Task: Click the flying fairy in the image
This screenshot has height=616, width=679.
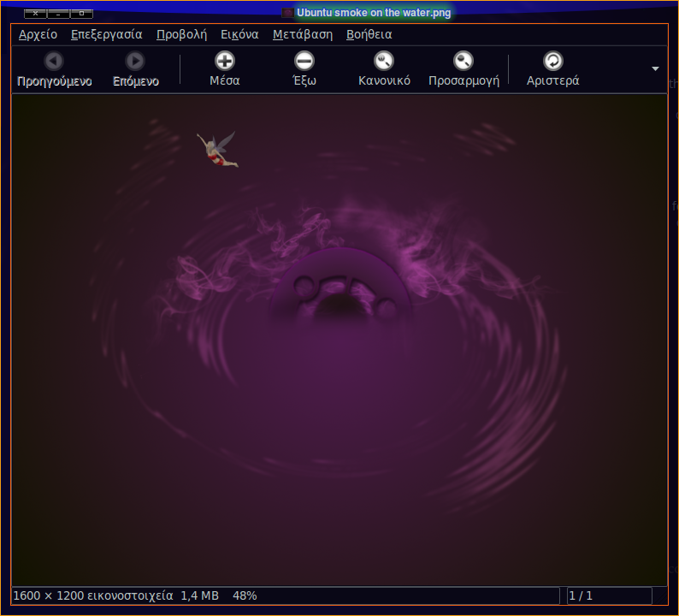Action: click(x=217, y=150)
